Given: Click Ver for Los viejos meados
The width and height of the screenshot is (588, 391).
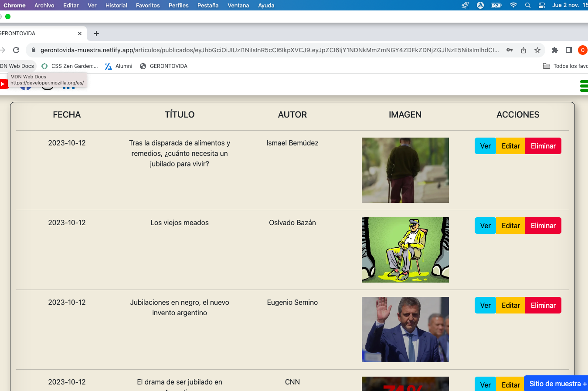Looking at the screenshot, I should point(486,226).
